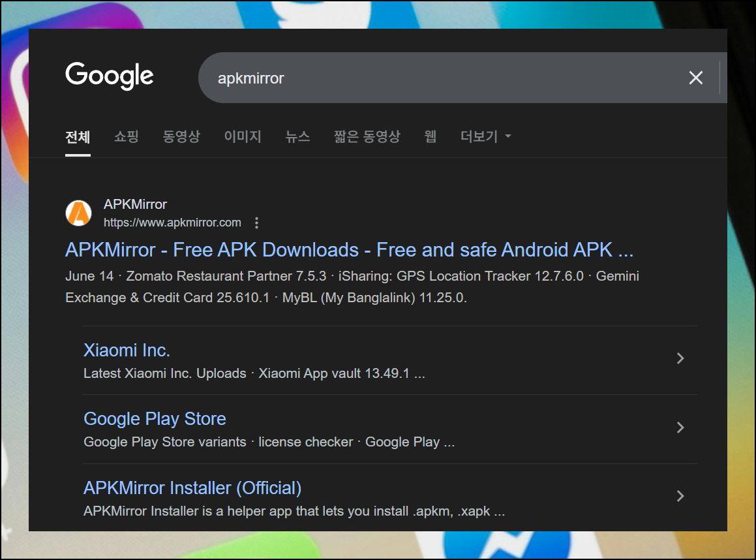The image size is (756, 560).
Task: Clear the search box with X
Action: tap(696, 78)
